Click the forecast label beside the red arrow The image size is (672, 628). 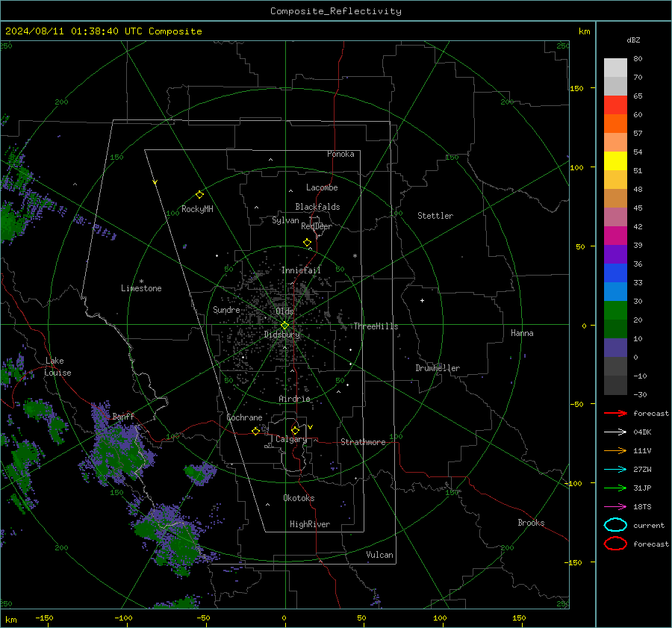[651, 413]
